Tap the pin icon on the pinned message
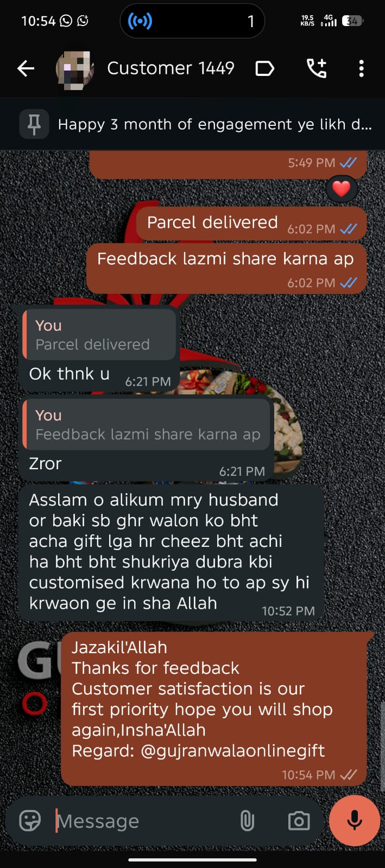Viewport: 385px width, 868px height. click(x=34, y=124)
